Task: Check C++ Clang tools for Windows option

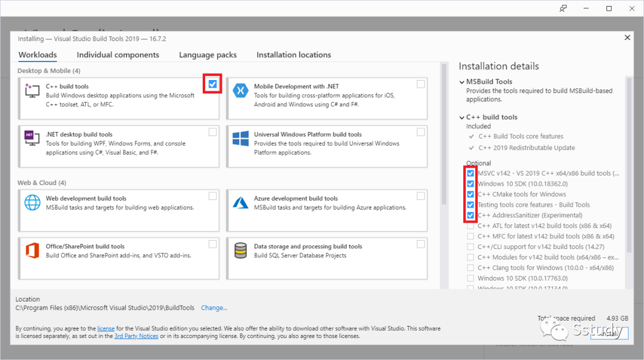Action: (470, 268)
